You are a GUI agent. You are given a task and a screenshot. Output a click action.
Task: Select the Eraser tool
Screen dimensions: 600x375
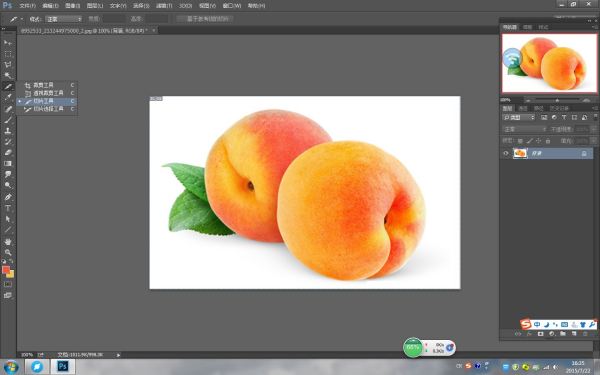(8, 153)
